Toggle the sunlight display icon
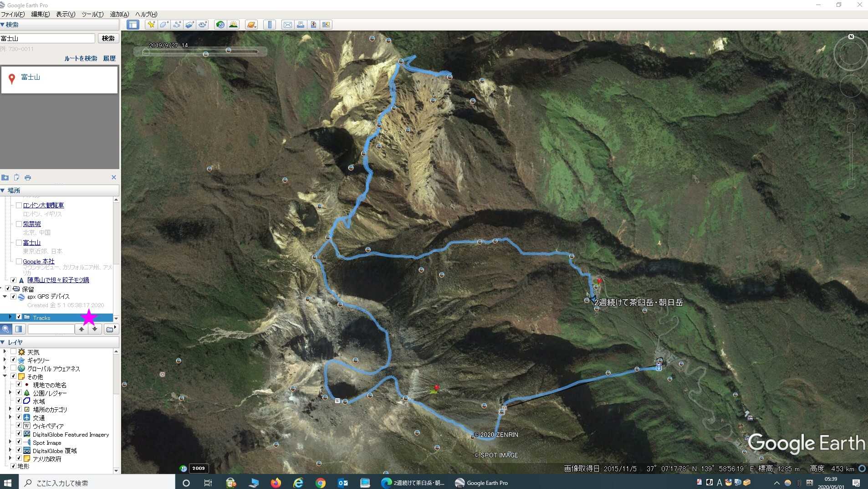This screenshot has width=868, height=489. pyautogui.click(x=233, y=25)
